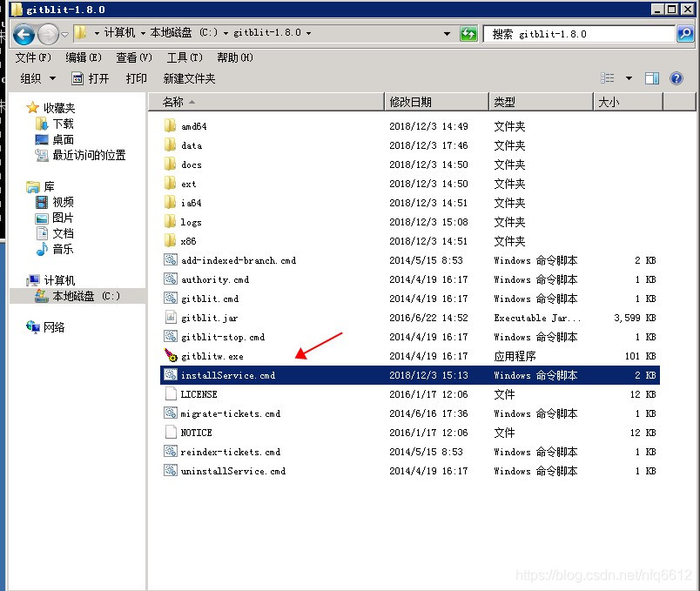Viewport: 700px width, 591px height.
Task: Sort by 大小 column header
Action: click(628, 102)
